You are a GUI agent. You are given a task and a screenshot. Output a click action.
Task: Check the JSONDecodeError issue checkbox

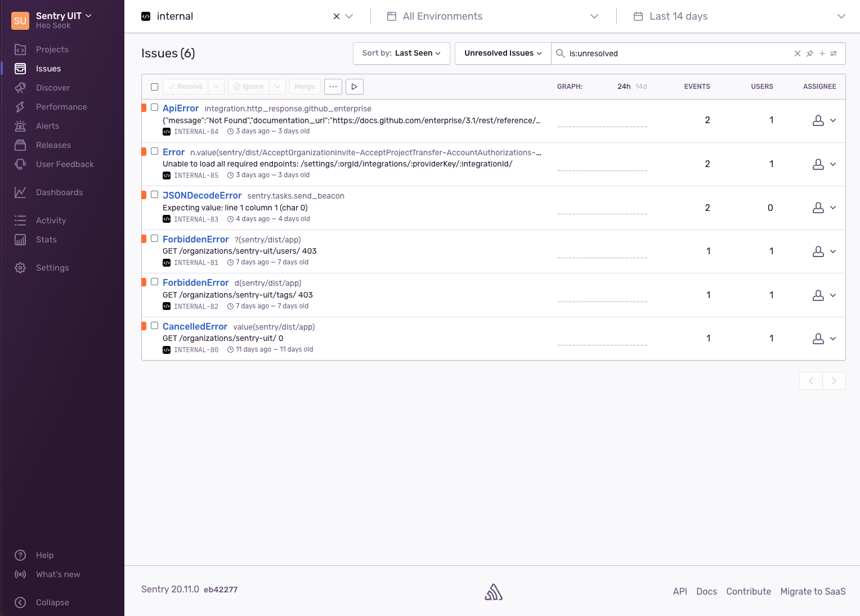pos(154,195)
